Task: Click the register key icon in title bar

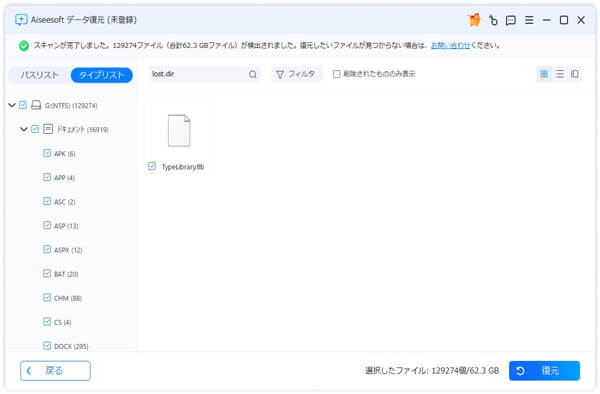Action: (493, 20)
